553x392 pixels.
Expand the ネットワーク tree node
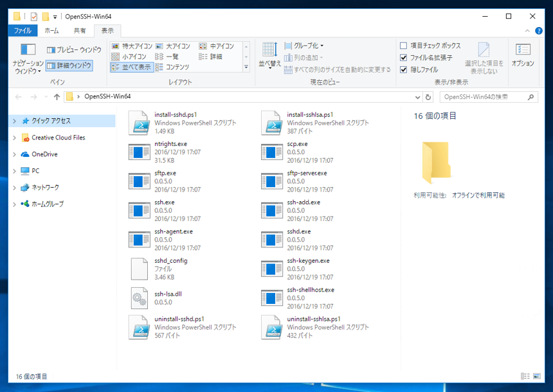coord(14,187)
